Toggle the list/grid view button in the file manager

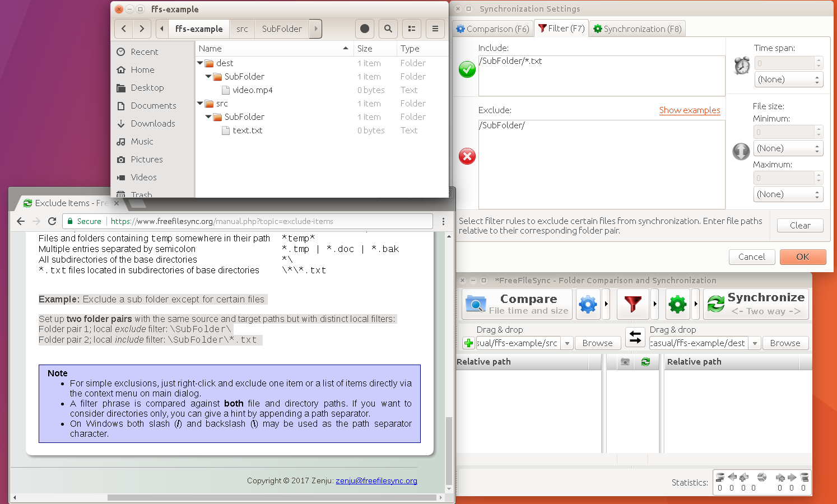pos(412,29)
